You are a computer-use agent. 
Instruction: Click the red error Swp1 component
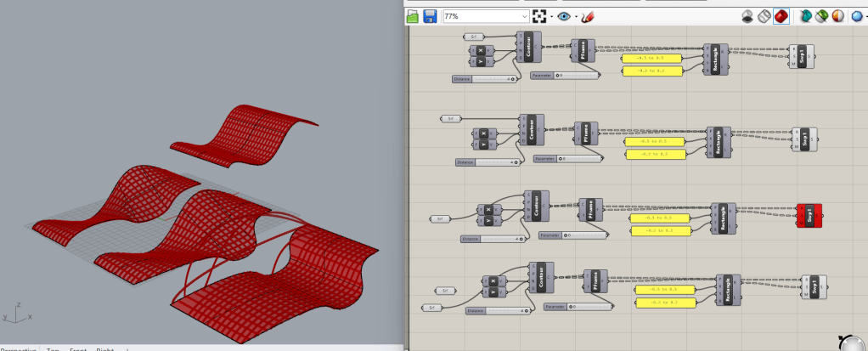tap(810, 216)
